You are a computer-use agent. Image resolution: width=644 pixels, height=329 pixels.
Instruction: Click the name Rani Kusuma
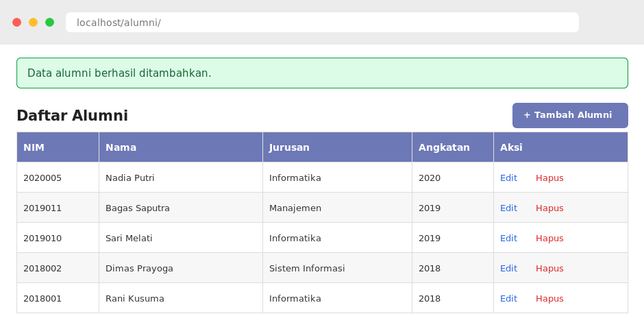(135, 299)
